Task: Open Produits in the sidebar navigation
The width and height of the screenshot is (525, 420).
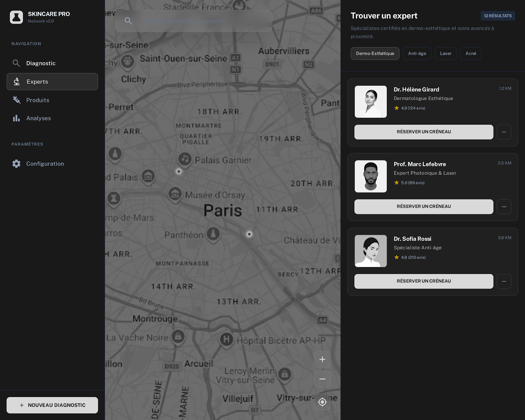Action: click(38, 100)
